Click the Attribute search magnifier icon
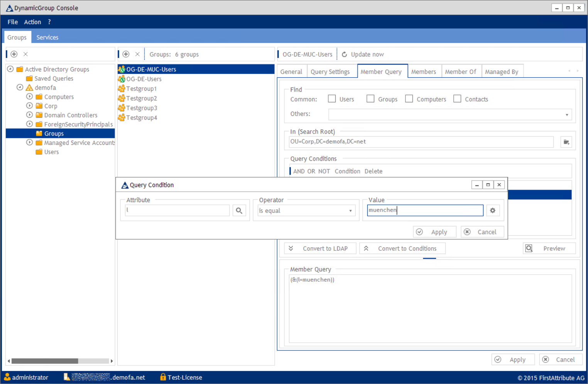 [x=239, y=211]
